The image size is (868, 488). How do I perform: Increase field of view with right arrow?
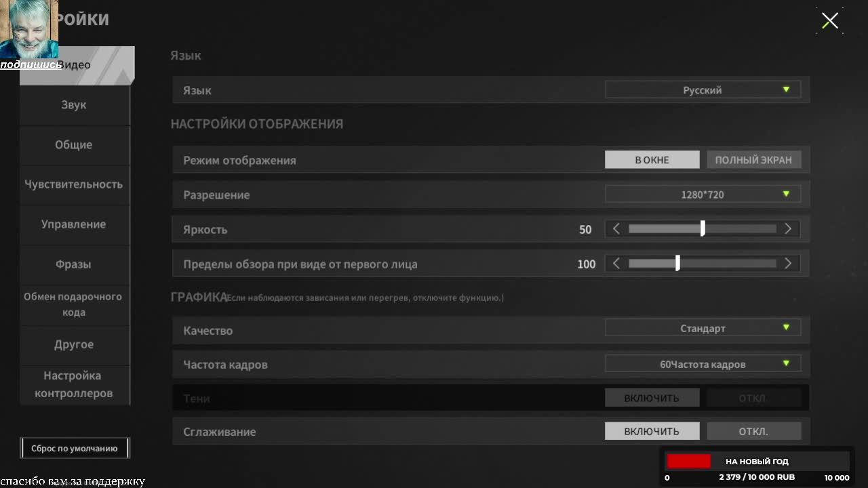[x=788, y=264]
